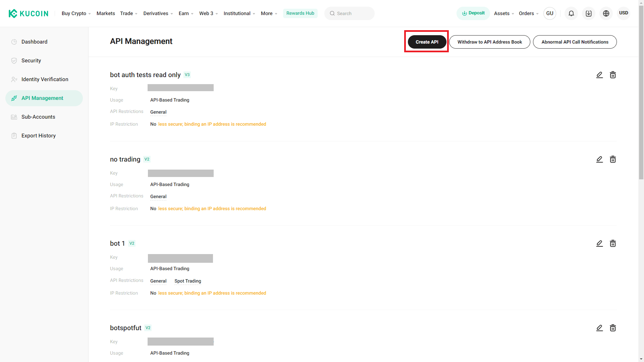
Task: Click the Deposit button
Action: pos(473,13)
